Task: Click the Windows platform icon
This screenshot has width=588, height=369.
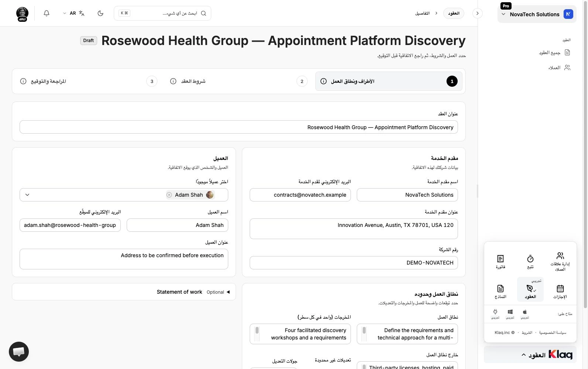Action: click(510, 312)
